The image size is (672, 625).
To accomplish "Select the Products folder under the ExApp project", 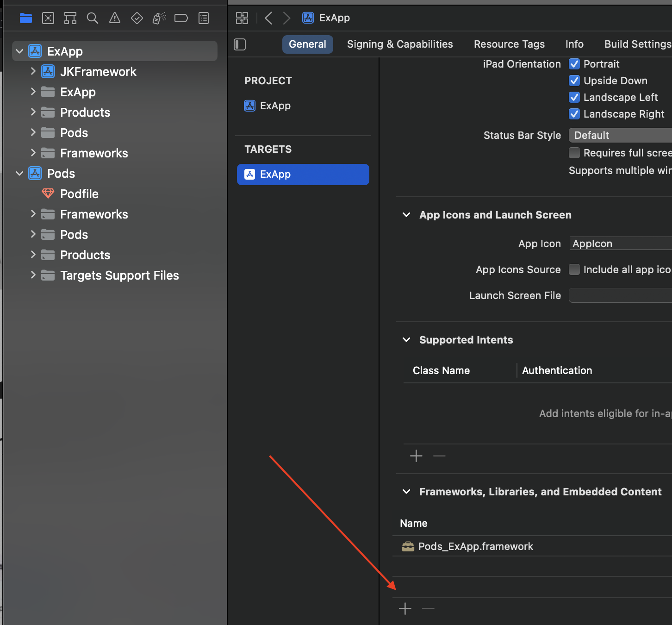I will pyautogui.click(x=85, y=112).
